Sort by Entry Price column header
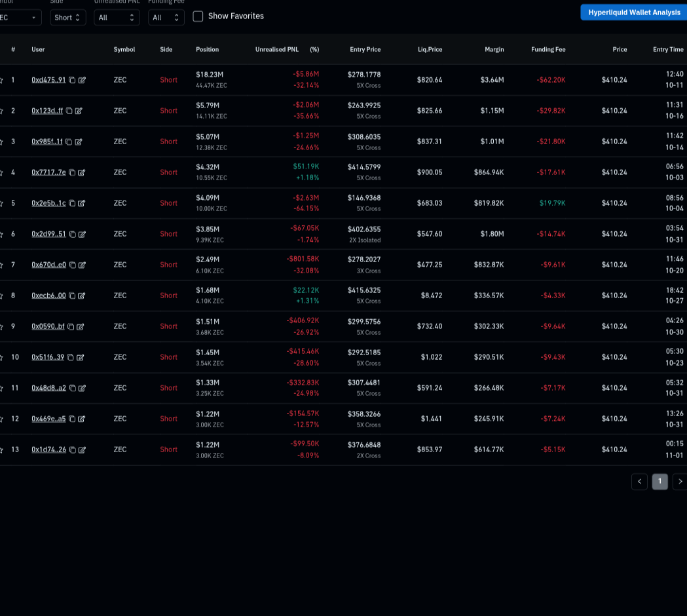Image resolution: width=687 pixels, height=616 pixels. point(365,50)
